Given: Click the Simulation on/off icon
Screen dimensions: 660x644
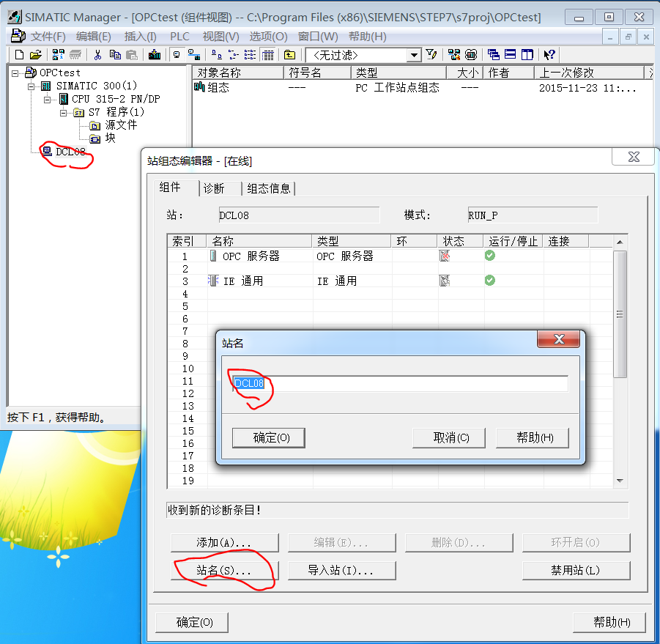Looking at the screenshot, I should point(471,55).
